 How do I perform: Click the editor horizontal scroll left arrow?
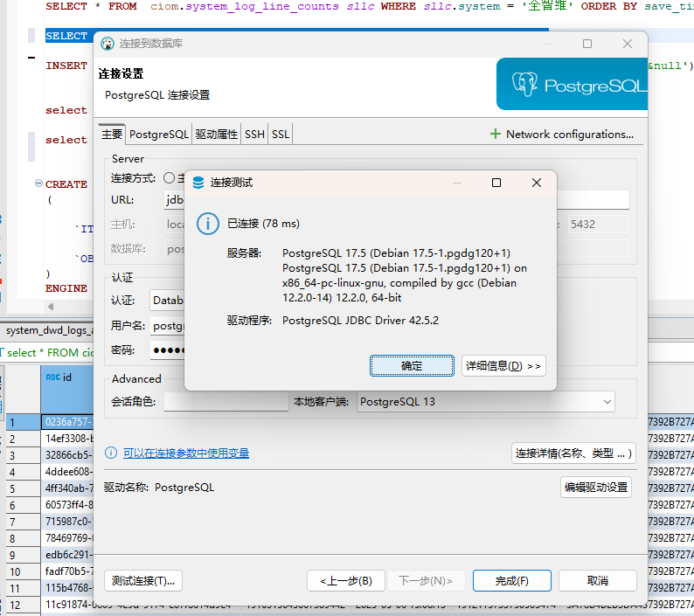[x=51, y=306]
